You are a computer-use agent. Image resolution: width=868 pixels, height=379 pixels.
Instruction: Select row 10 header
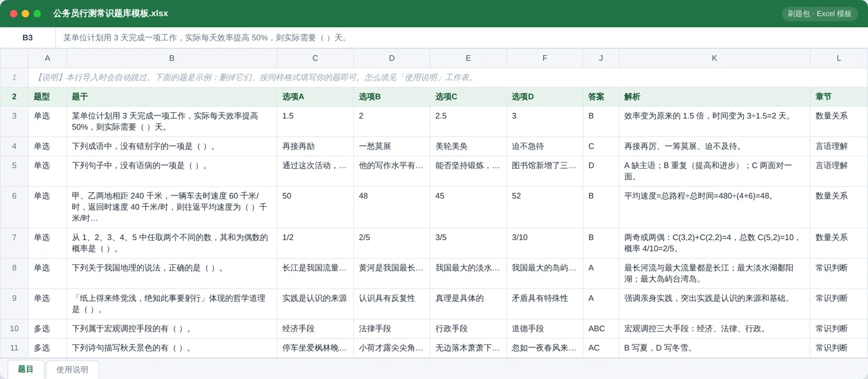(x=14, y=329)
